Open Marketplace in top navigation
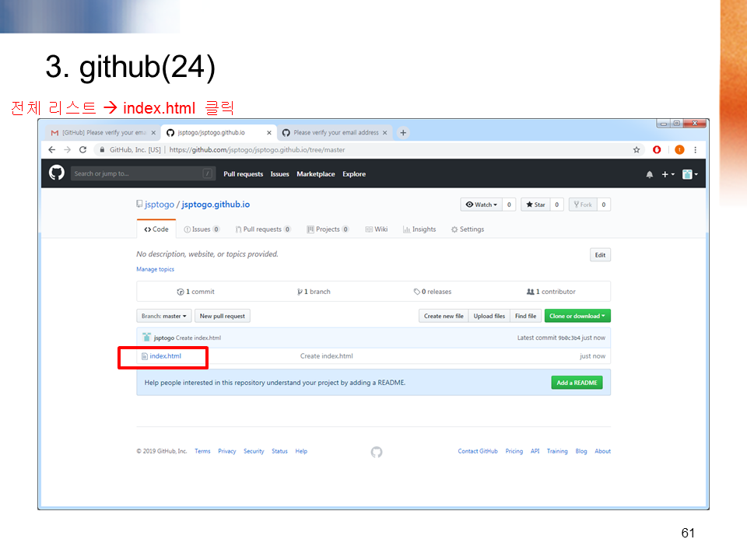747x560 pixels. click(316, 174)
